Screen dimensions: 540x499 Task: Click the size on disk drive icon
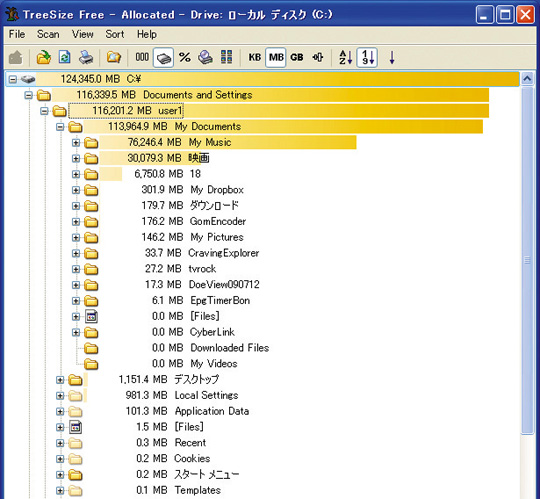163,58
